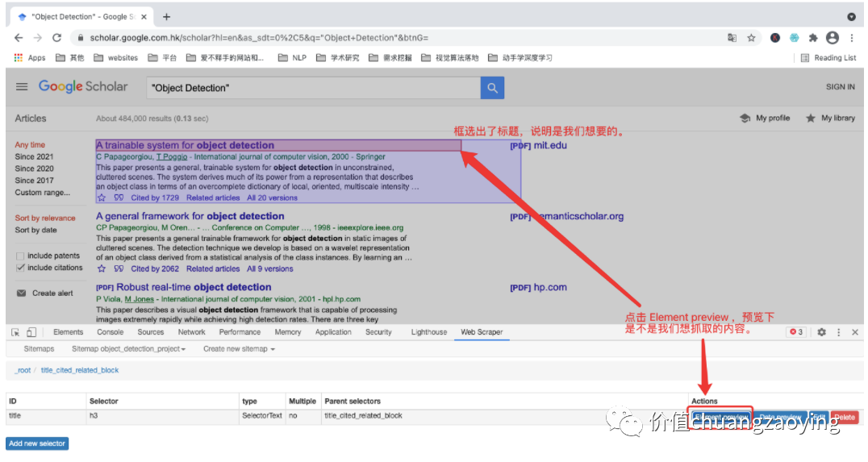Cite 'A general framework' result via quote icon
This screenshot has height=462, width=868.
tap(119, 268)
